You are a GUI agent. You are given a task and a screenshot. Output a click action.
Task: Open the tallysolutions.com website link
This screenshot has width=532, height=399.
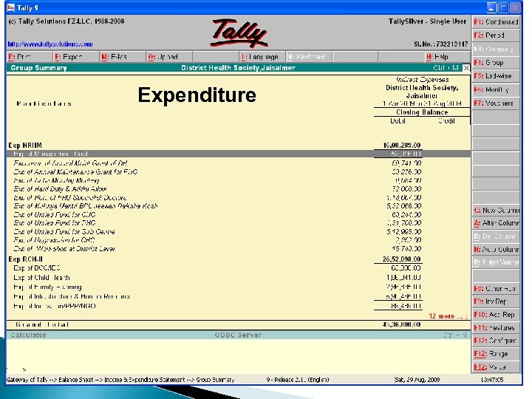click(x=50, y=44)
